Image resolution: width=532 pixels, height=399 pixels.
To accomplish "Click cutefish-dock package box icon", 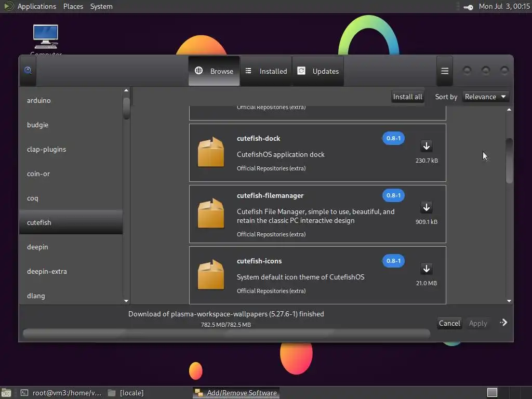I will [211, 152].
